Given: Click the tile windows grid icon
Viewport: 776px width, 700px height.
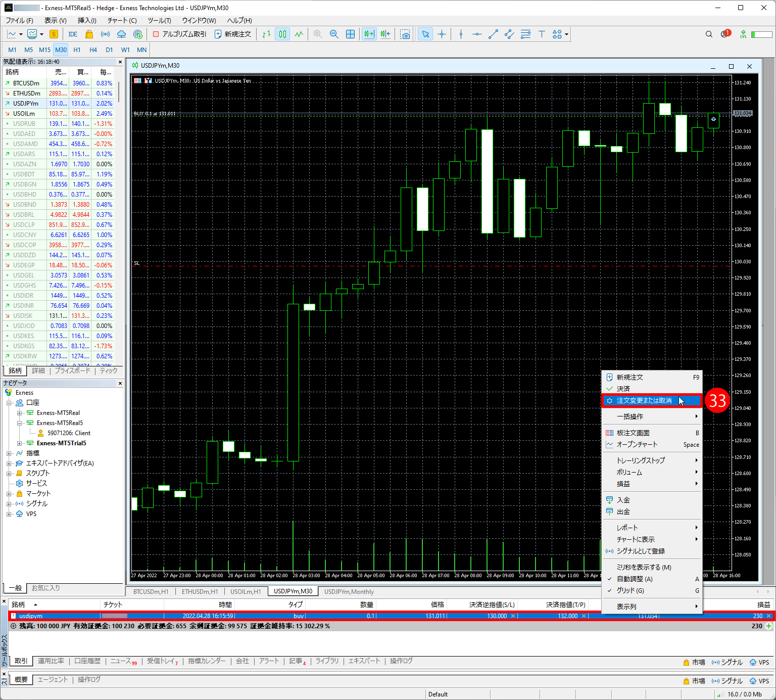Looking at the screenshot, I should point(350,34).
